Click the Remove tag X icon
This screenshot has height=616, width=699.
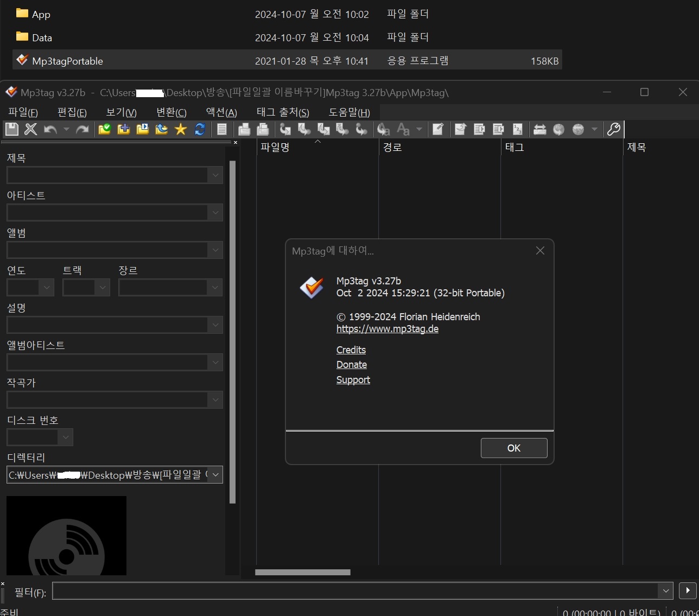click(x=31, y=129)
